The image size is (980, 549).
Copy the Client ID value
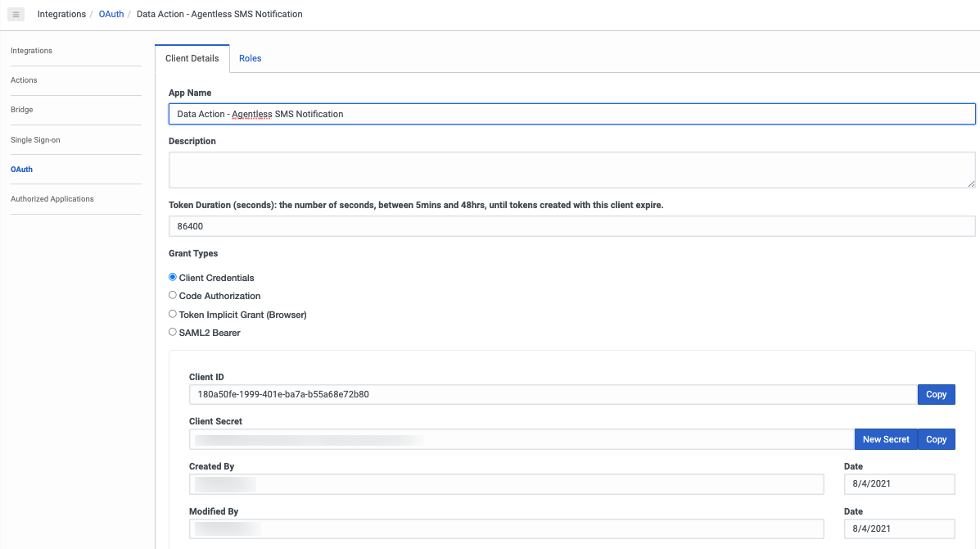[936, 394]
